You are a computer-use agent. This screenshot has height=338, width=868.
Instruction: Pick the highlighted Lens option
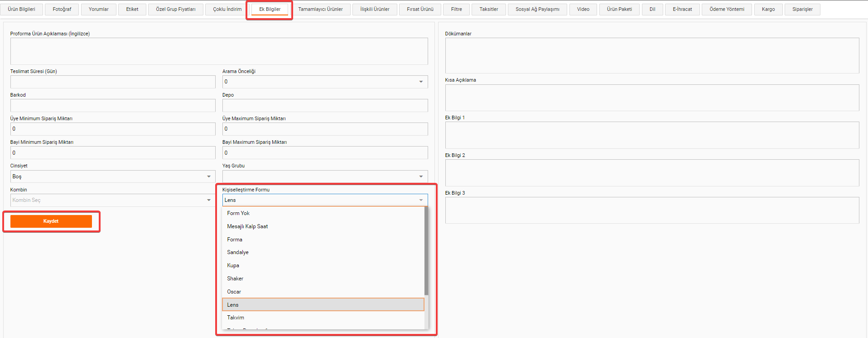pos(323,304)
